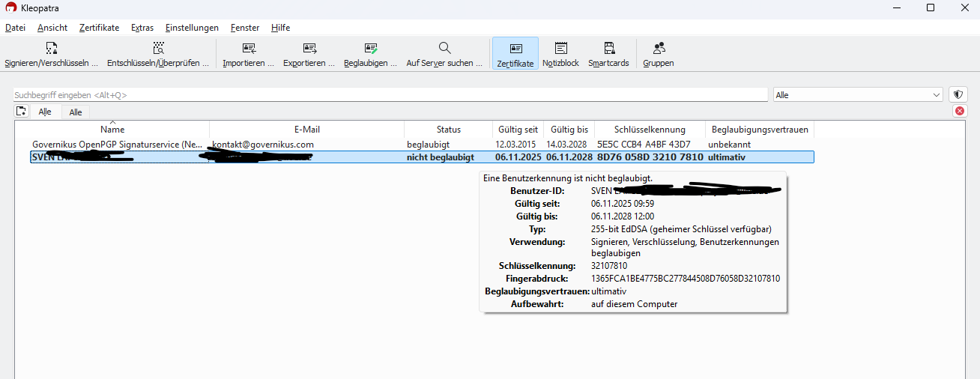
Task: Click the Signieren/Verschlüsseln toolbar icon
Action: tap(51, 49)
